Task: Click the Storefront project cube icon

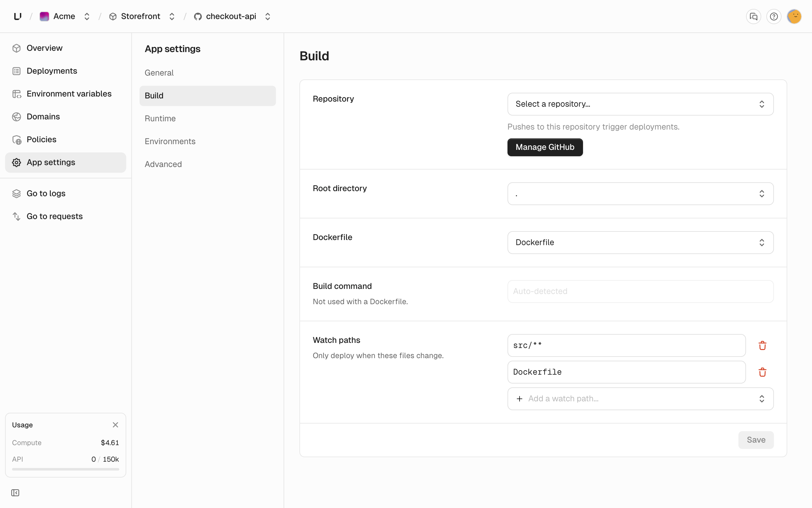Action: pos(113,17)
